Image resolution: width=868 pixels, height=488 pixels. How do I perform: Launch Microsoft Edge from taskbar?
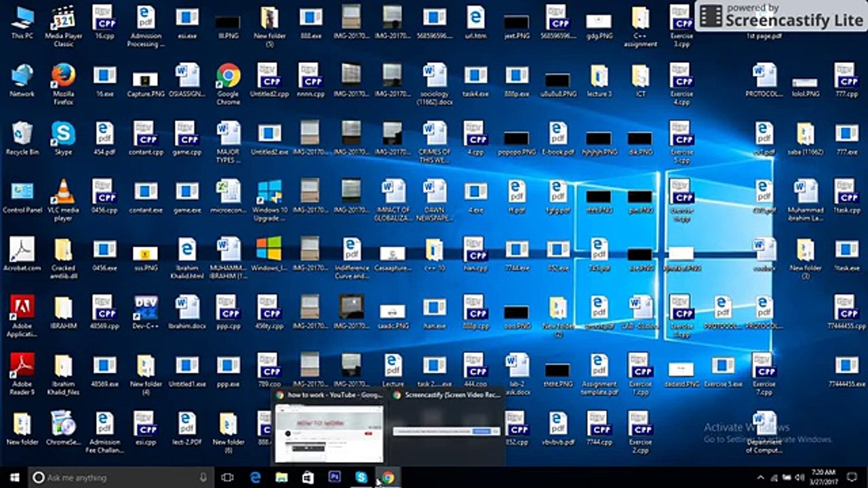[x=255, y=477]
